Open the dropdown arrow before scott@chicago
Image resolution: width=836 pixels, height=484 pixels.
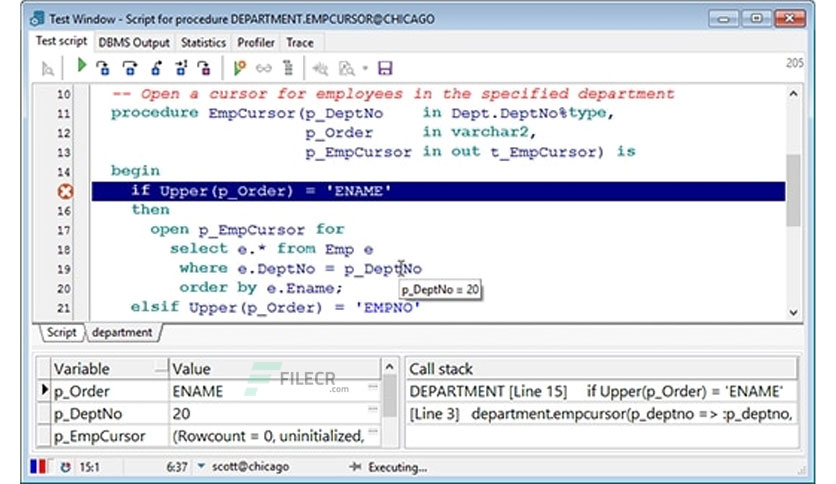point(201,466)
